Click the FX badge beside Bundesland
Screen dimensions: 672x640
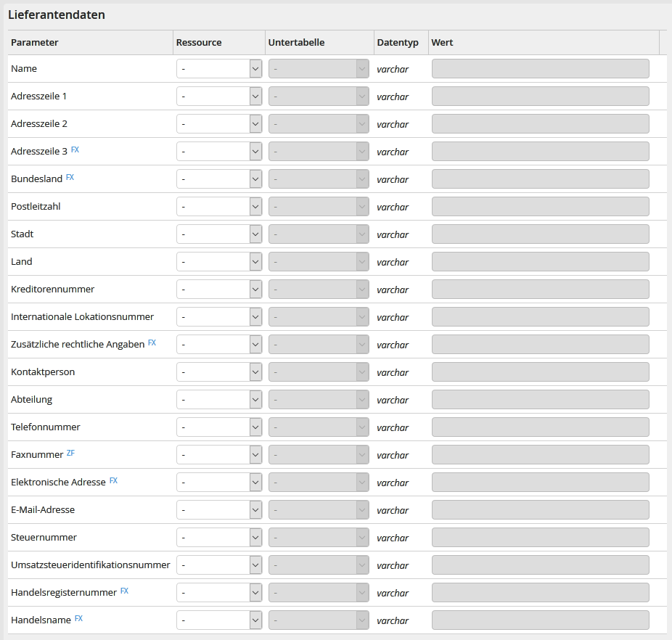click(x=70, y=178)
